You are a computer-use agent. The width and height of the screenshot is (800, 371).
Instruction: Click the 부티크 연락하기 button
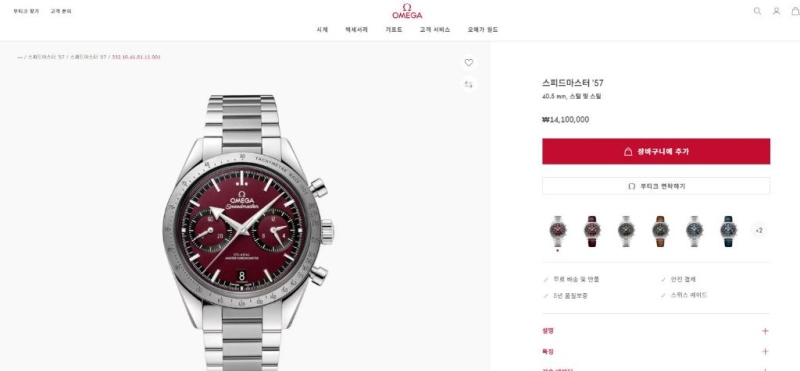[656, 186]
